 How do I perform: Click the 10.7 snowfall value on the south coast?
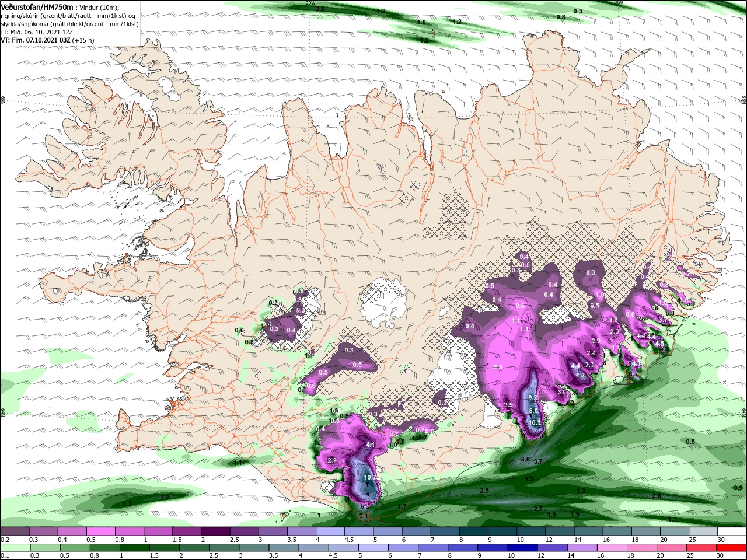[x=369, y=477]
